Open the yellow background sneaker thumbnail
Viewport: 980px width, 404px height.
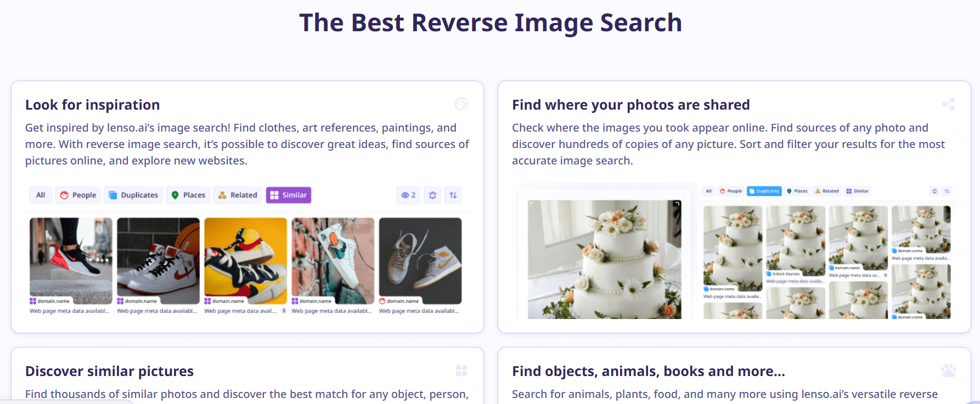[x=245, y=260]
